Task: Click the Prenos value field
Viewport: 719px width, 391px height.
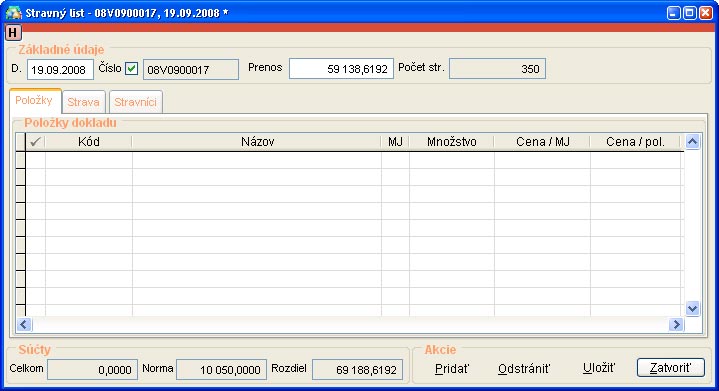Action: point(341,69)
